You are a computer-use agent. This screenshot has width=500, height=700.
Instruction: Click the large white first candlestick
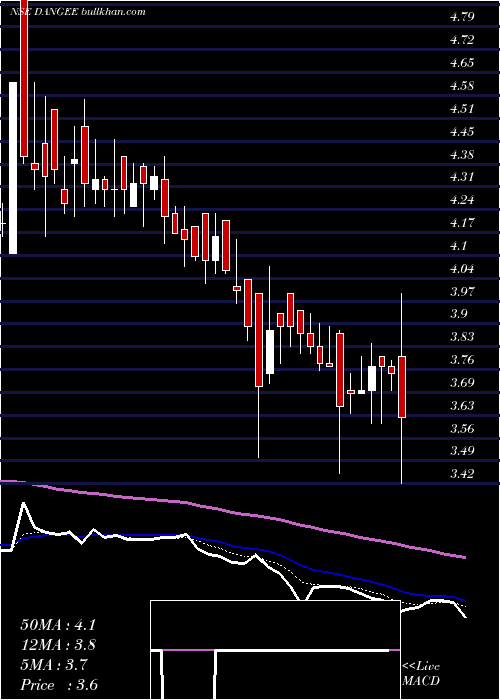tap(13, 168)
